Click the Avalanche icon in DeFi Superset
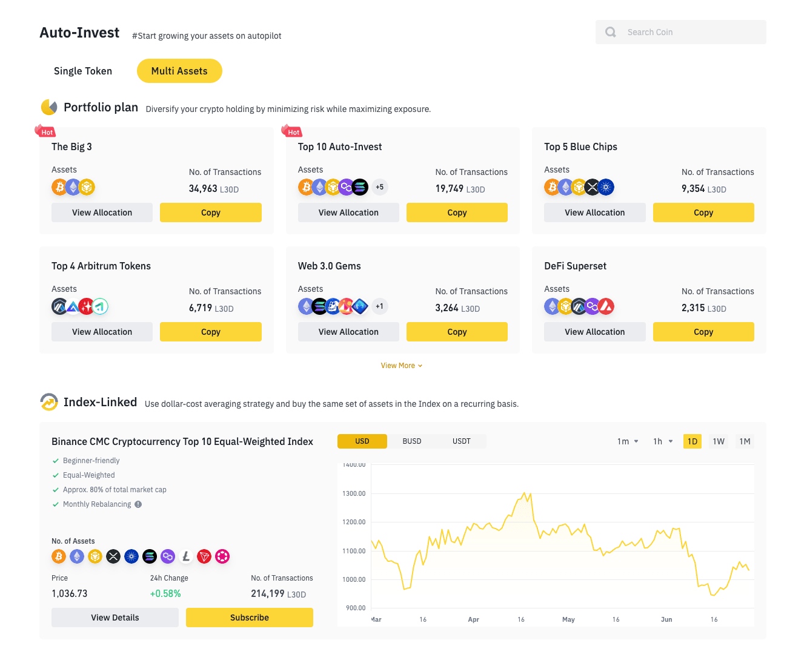This screenshot has width=807, height=672. coord(606,306)
